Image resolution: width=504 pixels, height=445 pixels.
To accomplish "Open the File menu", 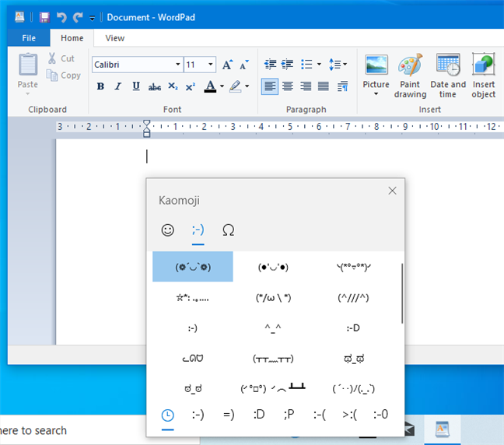I will (x=29, y=38).
